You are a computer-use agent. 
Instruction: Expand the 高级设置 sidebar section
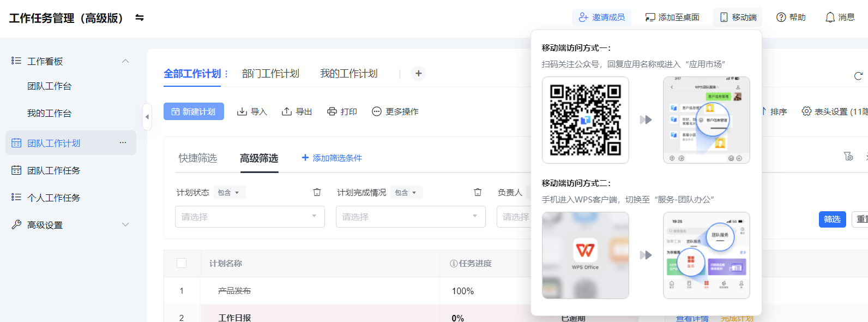click(125, 225)
